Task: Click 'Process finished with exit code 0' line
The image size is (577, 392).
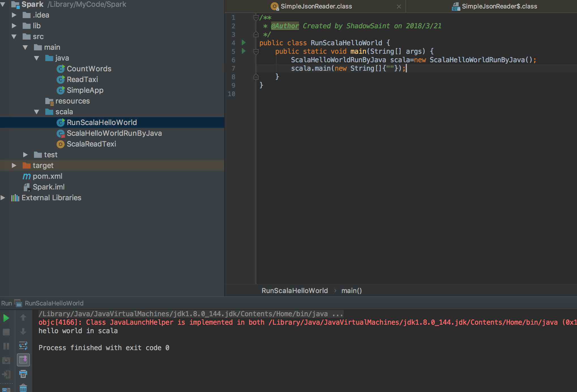Action: tap(104, 348)
